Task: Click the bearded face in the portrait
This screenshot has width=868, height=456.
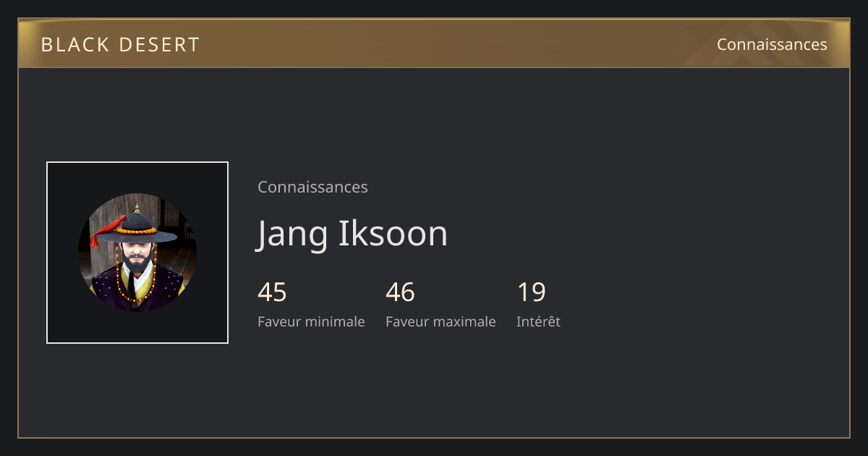Action: pyautogui.click(x=136, y=254)
